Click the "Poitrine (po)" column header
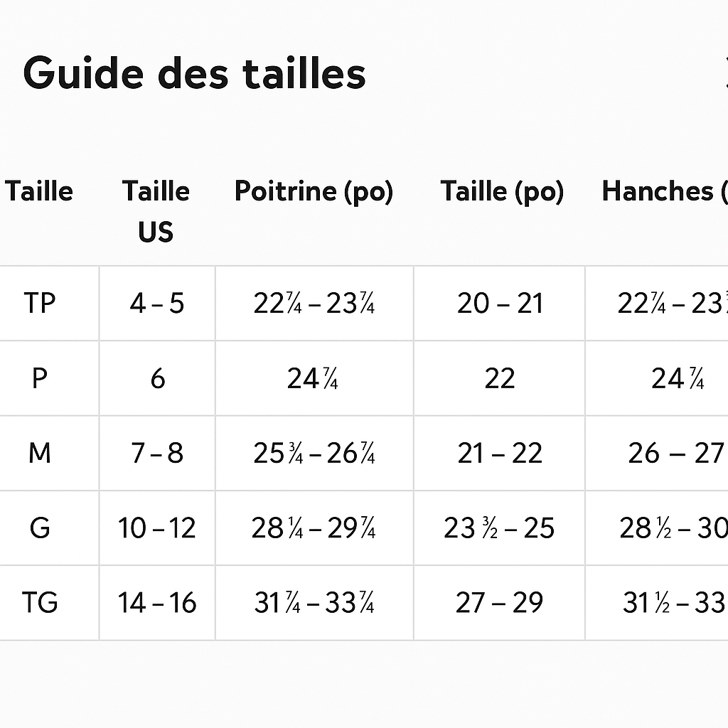This screenshot has width=728, height=728. pos(314,191)
